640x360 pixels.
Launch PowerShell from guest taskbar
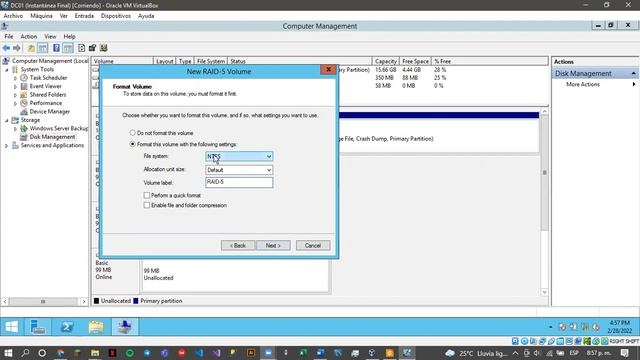tap(67, 327)
